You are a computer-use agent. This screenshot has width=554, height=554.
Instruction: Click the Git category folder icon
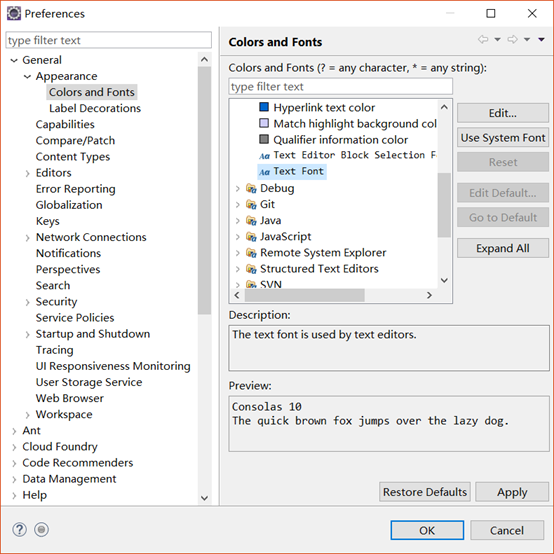coord(251,204)
